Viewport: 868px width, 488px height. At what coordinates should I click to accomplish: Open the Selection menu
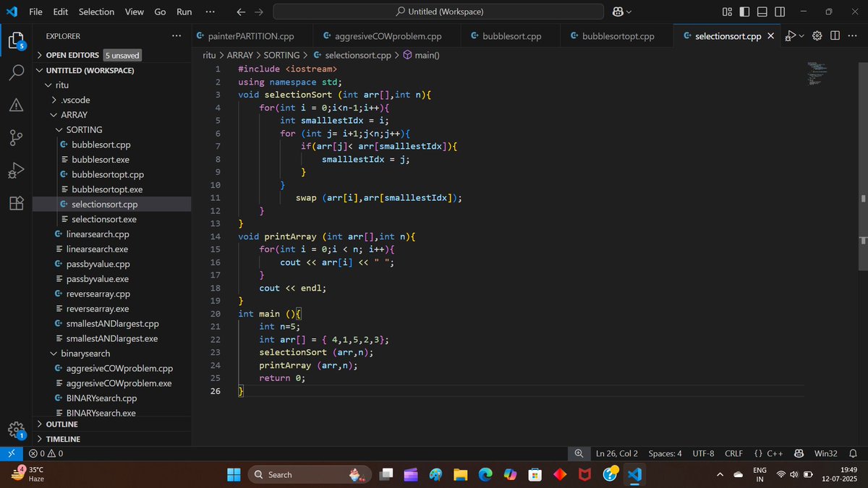click(96, 12)
